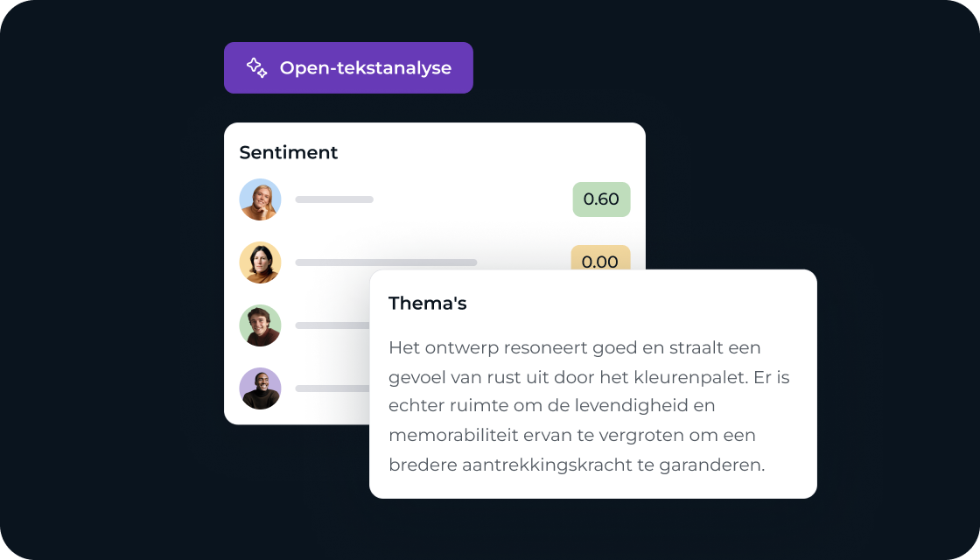Click the long grey bar beside the second avatar

tap(386, 262)
